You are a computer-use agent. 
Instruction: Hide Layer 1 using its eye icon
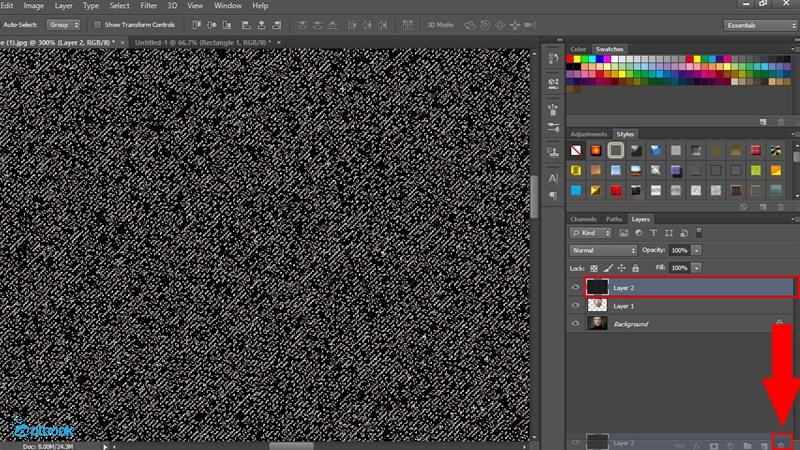point(576,305)
